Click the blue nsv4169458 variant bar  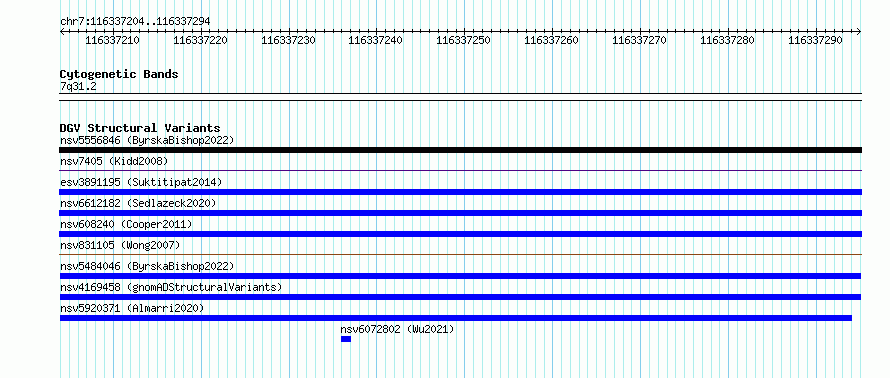point(460,297)
